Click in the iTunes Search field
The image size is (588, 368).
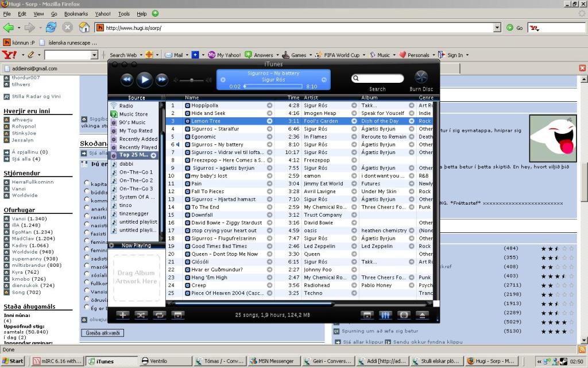[x=377, y=78]
